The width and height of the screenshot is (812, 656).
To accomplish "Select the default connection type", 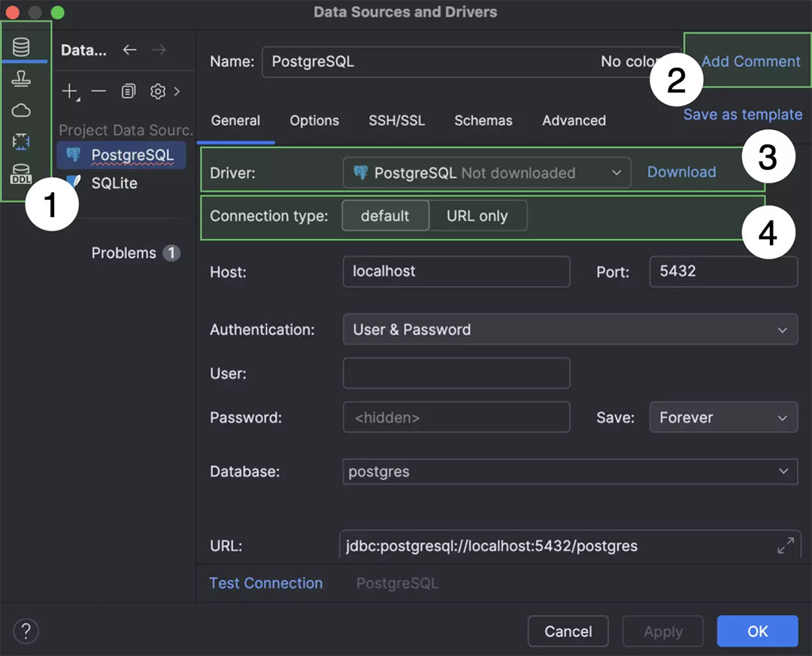I will point(385,216).
